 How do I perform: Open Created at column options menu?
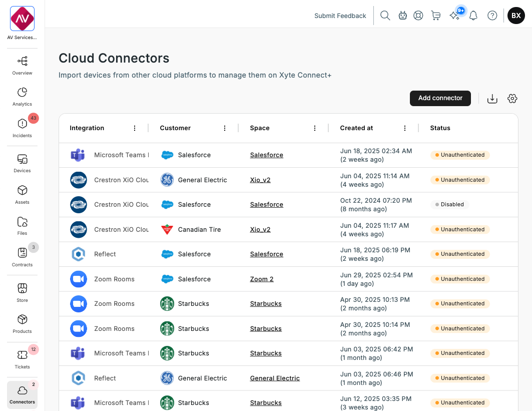(x=405, y=128)
